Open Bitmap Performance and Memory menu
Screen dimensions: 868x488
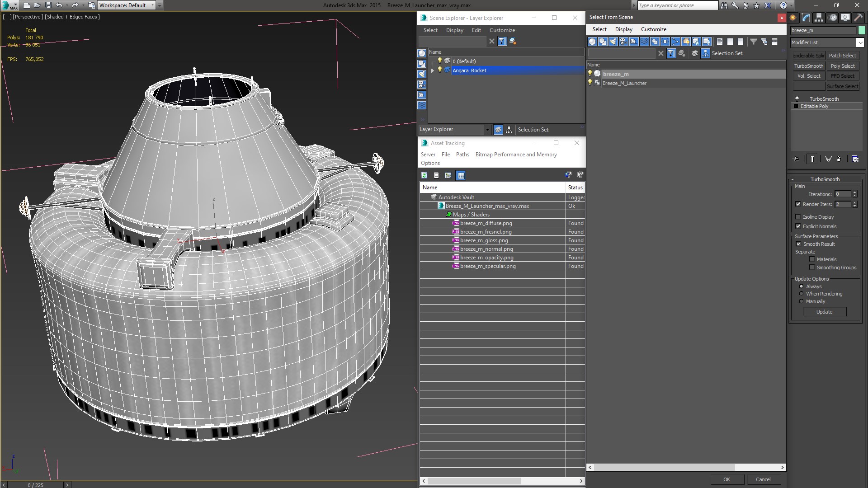(516, 155)
